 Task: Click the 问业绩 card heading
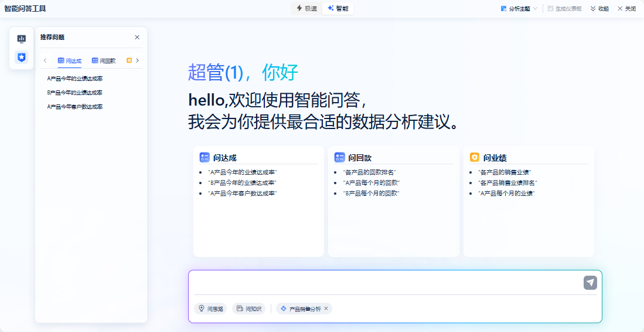495,158
